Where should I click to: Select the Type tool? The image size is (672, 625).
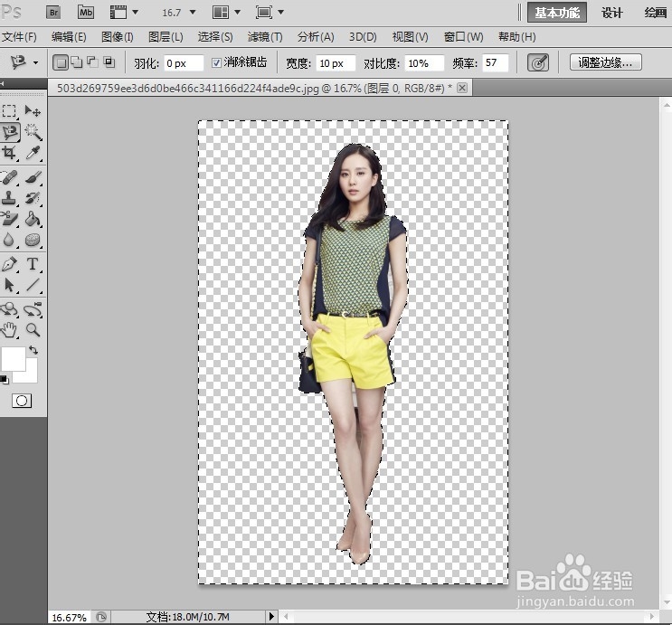tap(33, 264)
